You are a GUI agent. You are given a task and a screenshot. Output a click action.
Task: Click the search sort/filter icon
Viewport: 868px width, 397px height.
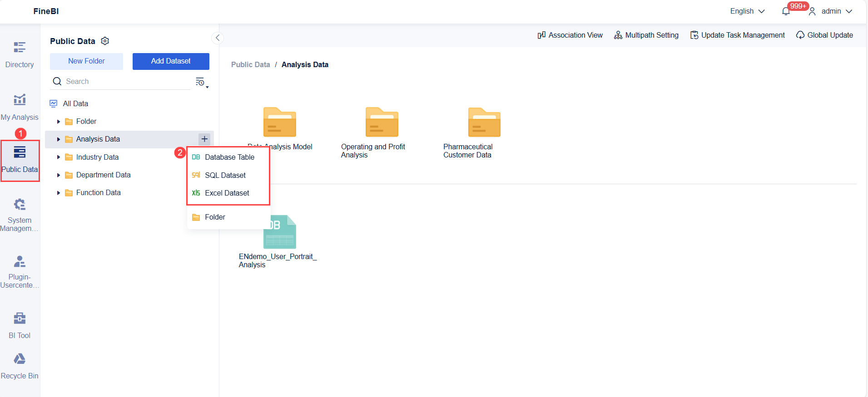202,82
